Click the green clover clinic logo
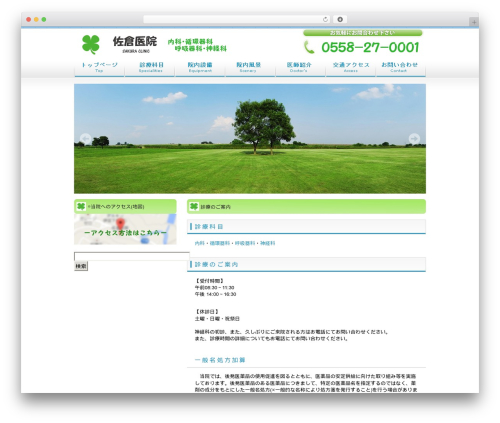This screenshot has height=423, width=500. [91, 44]
